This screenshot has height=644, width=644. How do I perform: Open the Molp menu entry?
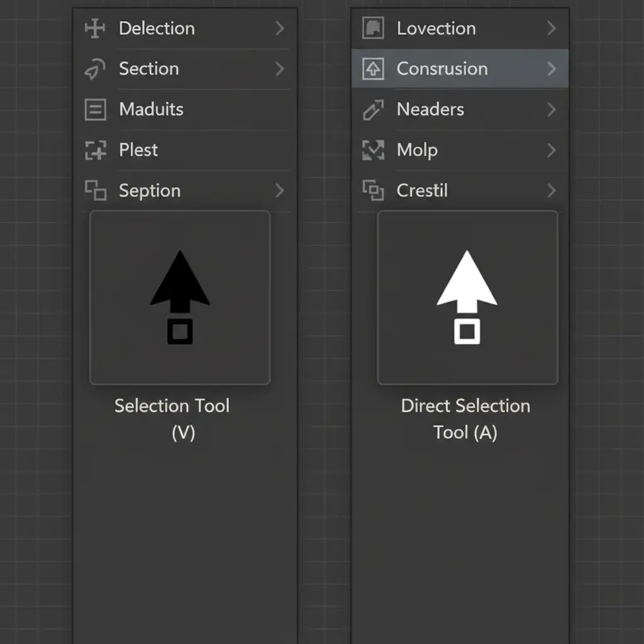click(x=417, y=150)
